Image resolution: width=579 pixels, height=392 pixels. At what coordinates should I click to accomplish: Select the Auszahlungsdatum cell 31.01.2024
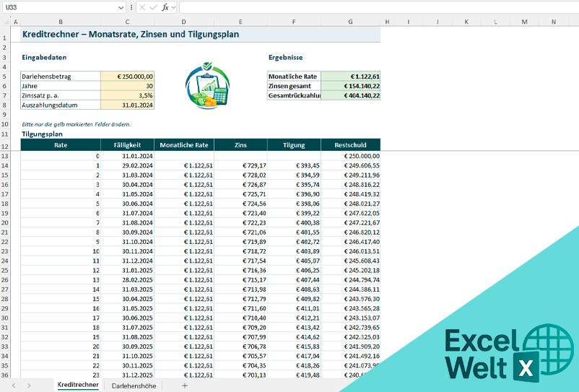click(127, 105)
